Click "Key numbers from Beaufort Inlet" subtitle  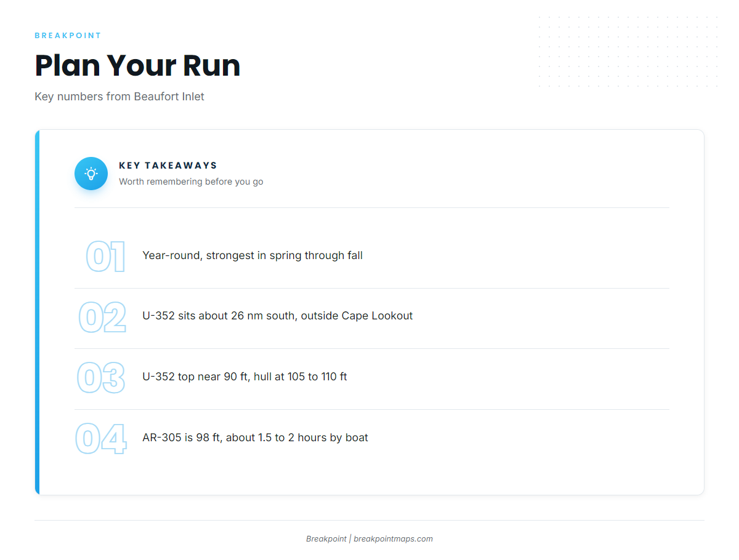[x=119, y=97]
